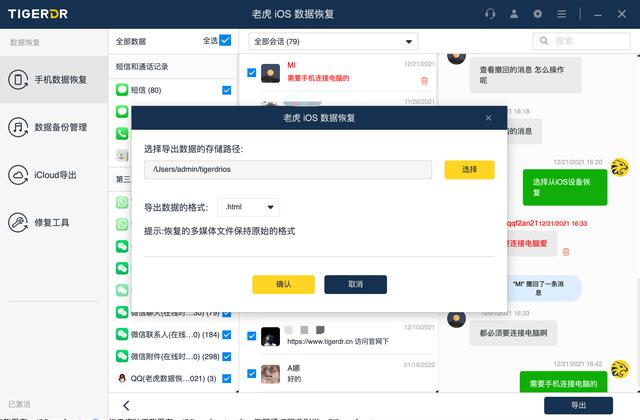Toggle the QQ (3) checkbox
Screen dimensions: 640x420
[x=227, y=378]
